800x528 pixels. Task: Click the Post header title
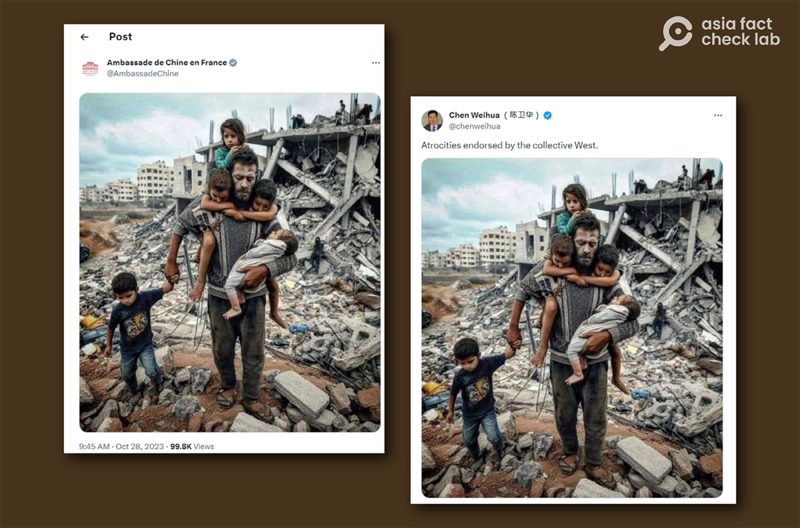120,37
